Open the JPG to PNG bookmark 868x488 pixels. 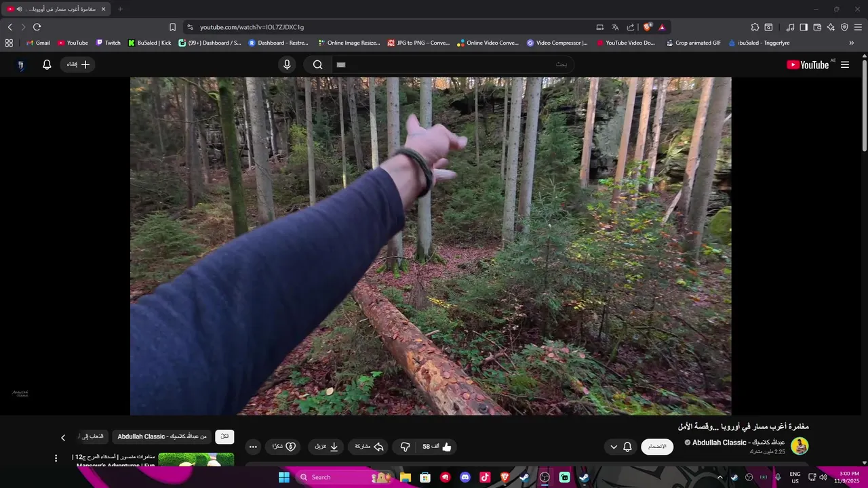point(418,43)
